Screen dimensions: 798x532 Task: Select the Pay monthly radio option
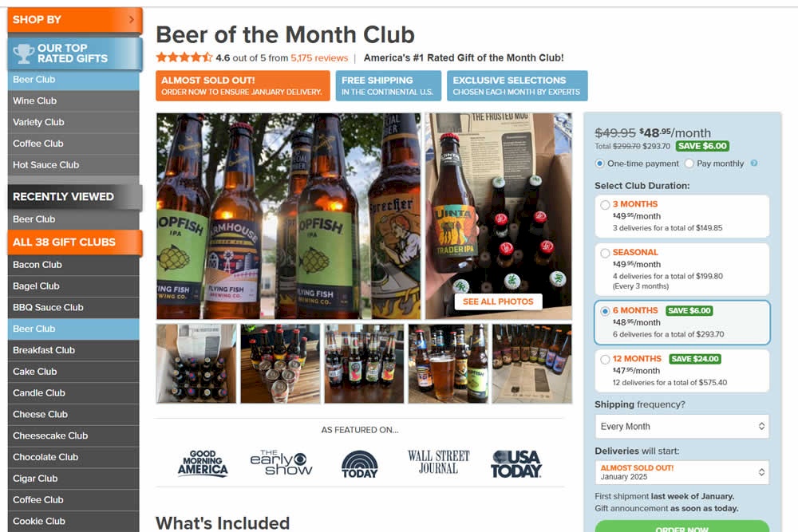click(x=689, y=164)
